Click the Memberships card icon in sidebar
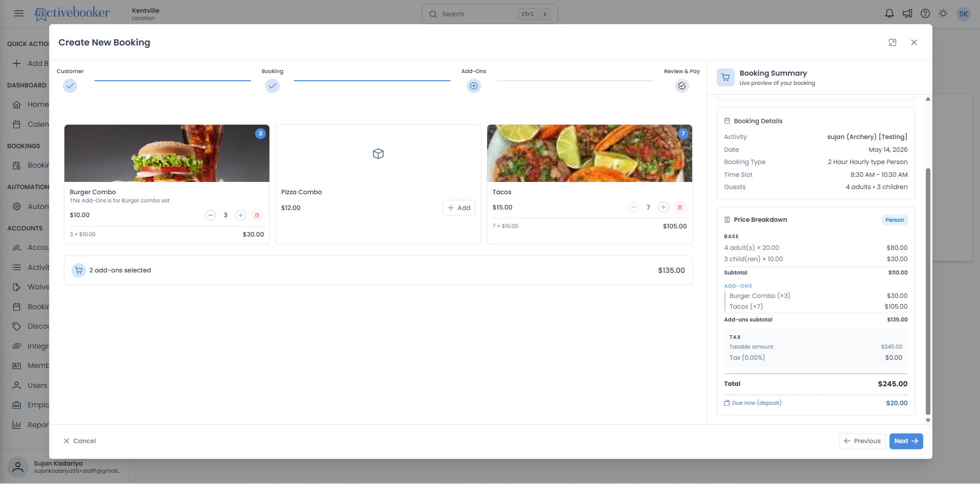This screenshot has height=484, width=980. tap(17, 366)
